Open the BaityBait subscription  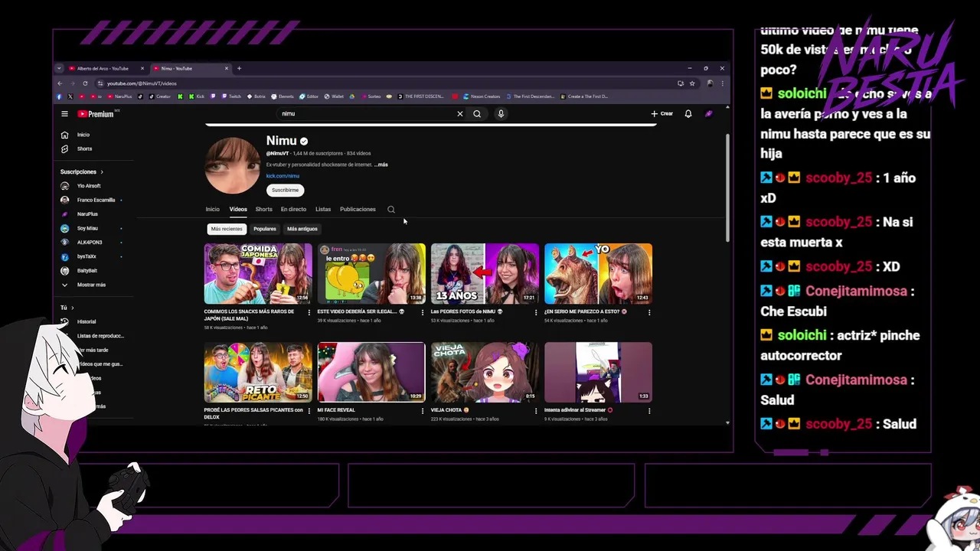[87, 270]
